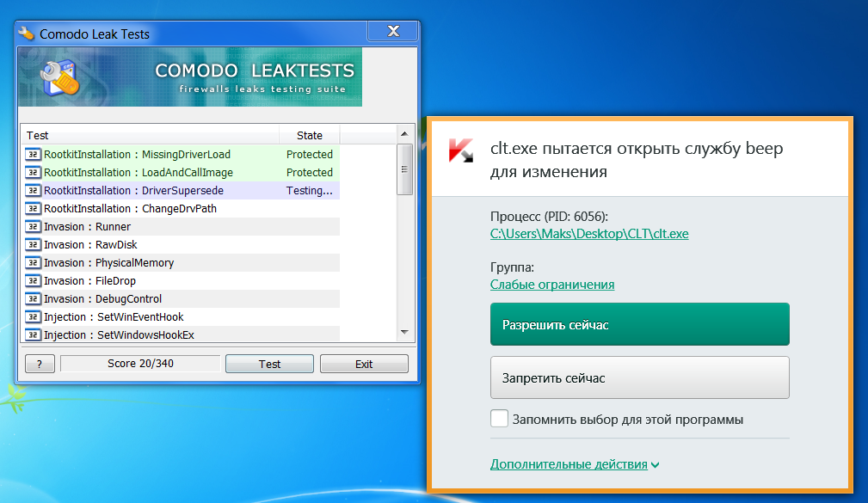Close the Comodo Leak Tests window
868x503 pixels.
point(393,32)
